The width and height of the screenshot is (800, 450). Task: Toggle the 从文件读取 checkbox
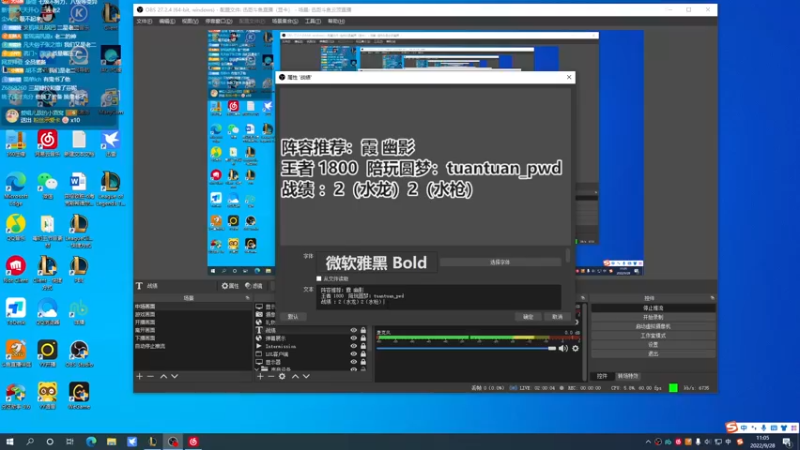pos(319,279)
